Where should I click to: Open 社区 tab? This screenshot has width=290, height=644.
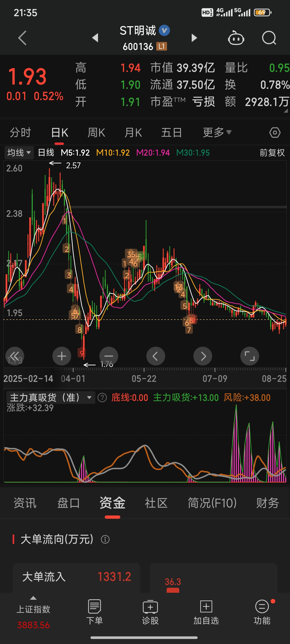coord(156,503)
